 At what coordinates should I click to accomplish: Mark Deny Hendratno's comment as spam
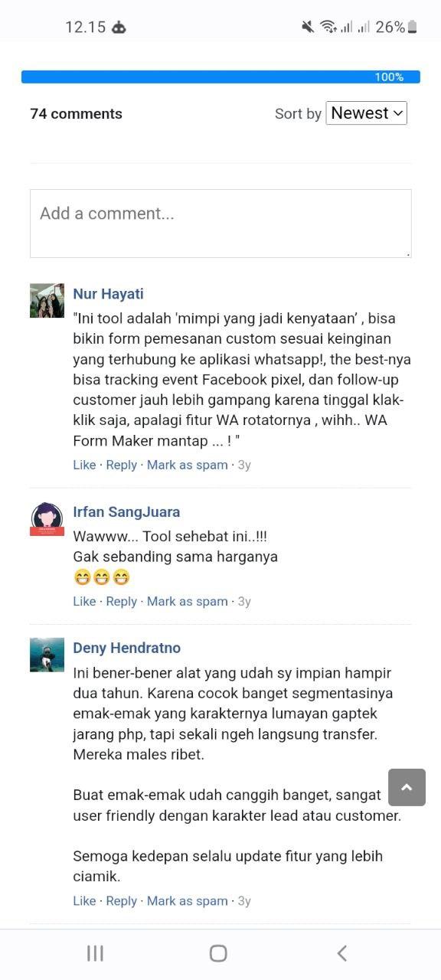(188, 901)
